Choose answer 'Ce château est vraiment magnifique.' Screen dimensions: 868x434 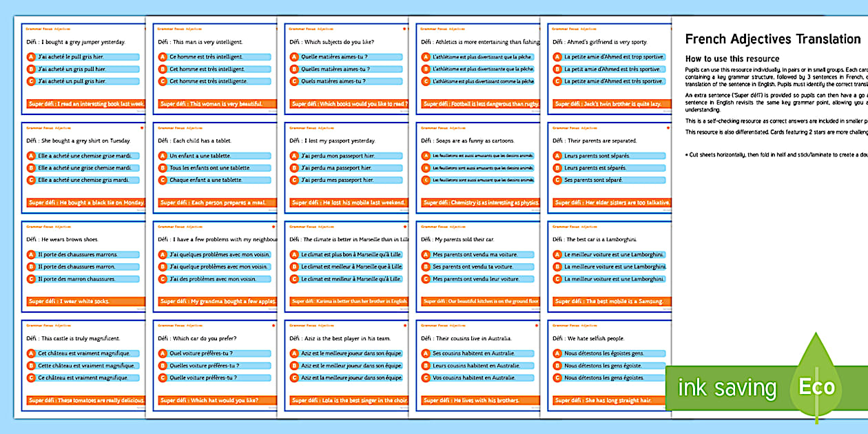pos(84,378)
